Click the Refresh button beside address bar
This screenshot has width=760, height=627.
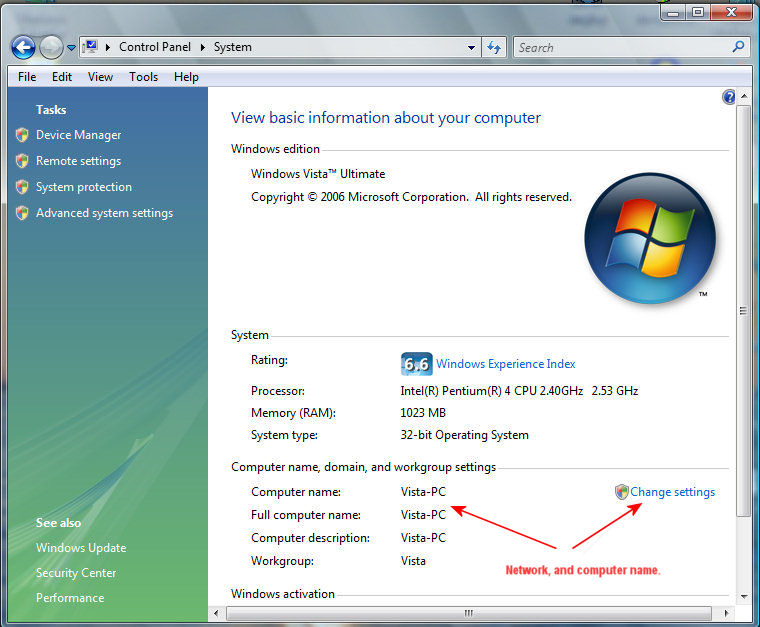click(494, 47)
